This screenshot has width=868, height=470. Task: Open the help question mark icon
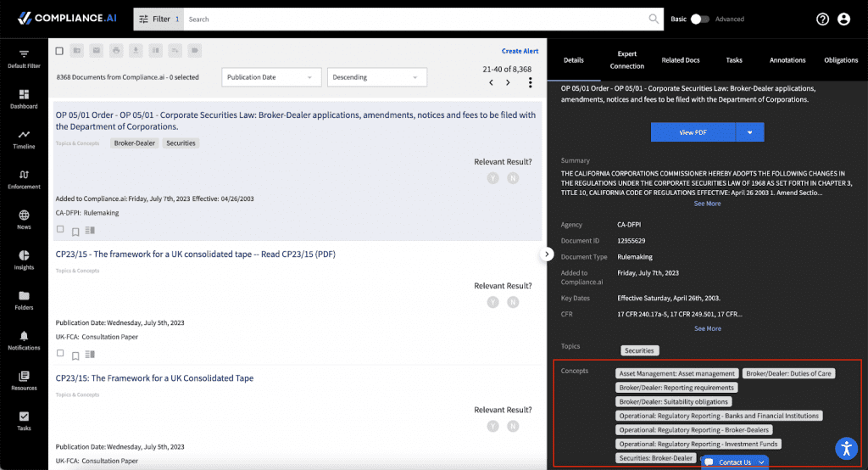pyautogui.click(x=822, y=19)
